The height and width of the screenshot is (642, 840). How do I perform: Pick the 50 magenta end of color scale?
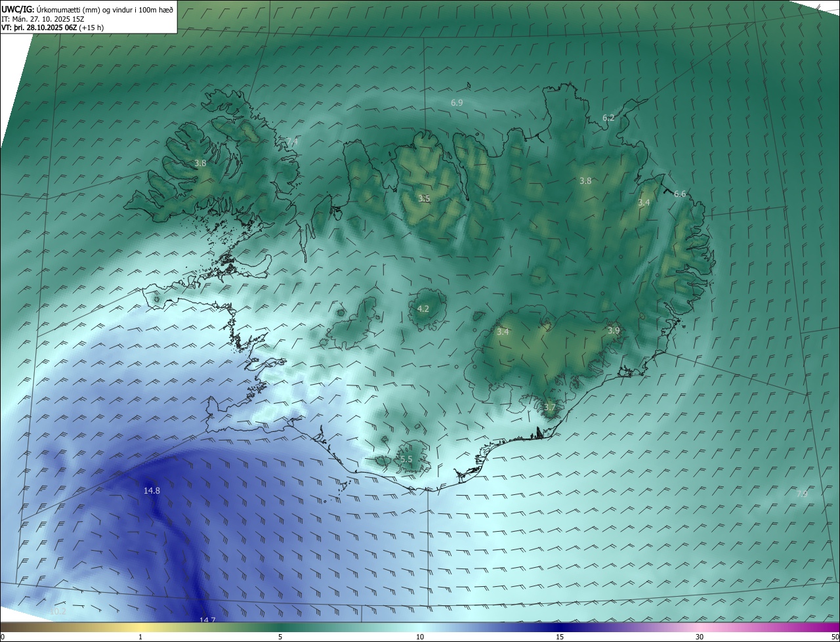[x=834, y=637]
